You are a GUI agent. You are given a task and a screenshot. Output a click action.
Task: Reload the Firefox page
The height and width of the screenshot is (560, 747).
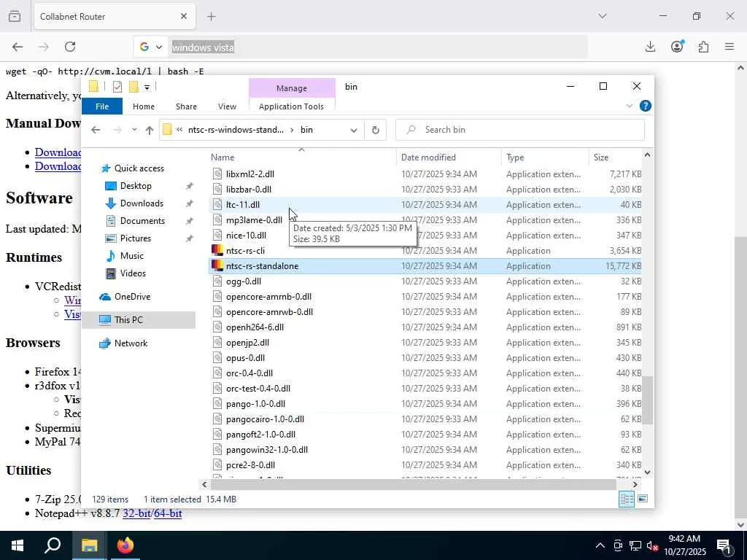coord(70,47)
